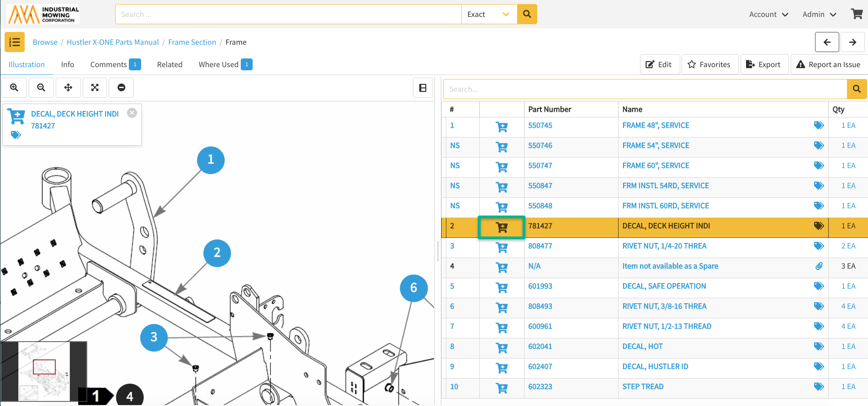Open the Comments tab
868x406 pixels.
tap(115, 64)
